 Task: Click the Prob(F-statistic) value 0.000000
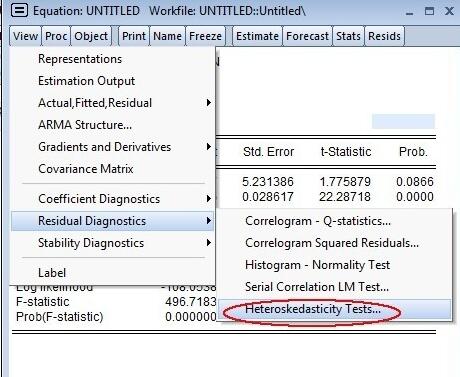click(x=191, y=317)
